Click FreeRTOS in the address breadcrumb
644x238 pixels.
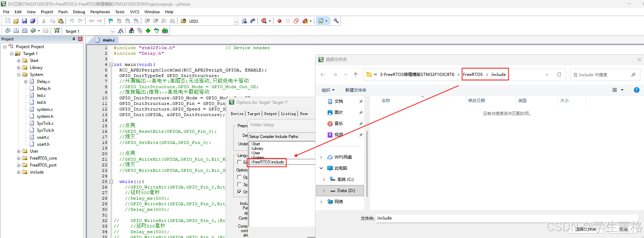[x=473, y=75]
